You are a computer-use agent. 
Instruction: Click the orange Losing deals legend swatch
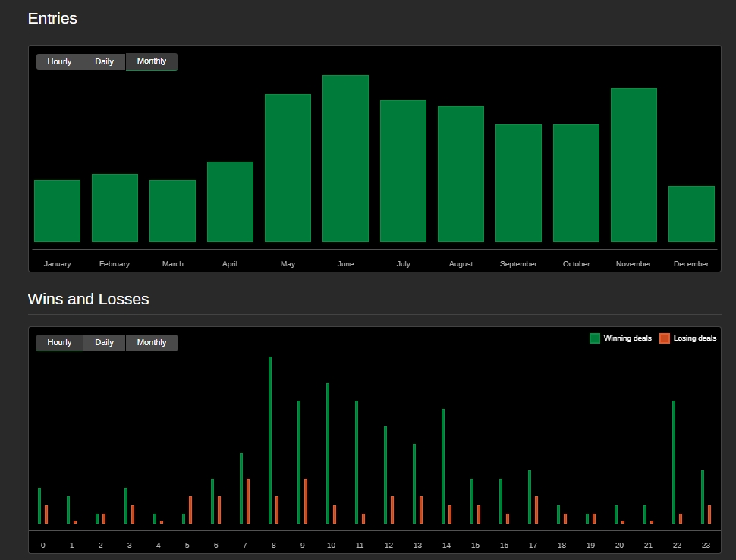[x=665, y=338]
